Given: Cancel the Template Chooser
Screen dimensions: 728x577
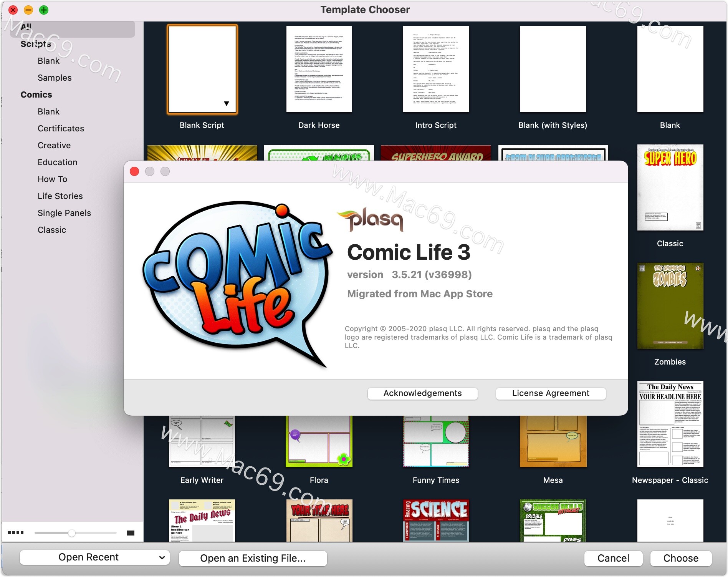Looking at the screenshot, I should (x=614, y=558).
